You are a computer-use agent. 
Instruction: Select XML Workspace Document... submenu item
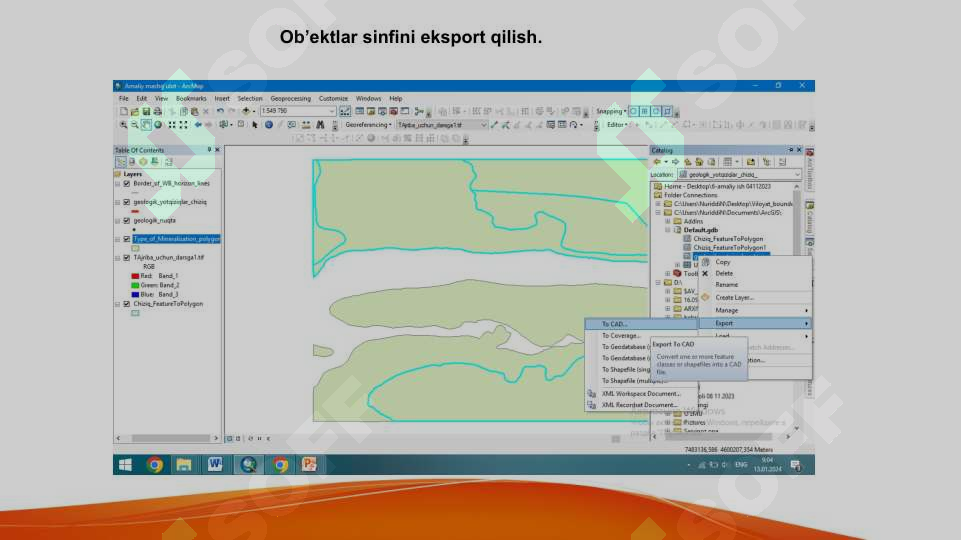[x=640, y=394]
